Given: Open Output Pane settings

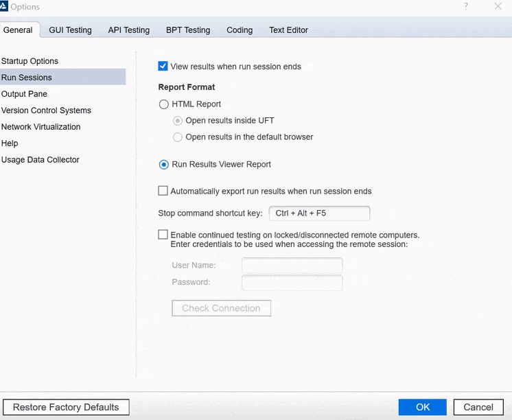Looking at the screenshot, I should (x=25, y=94).
